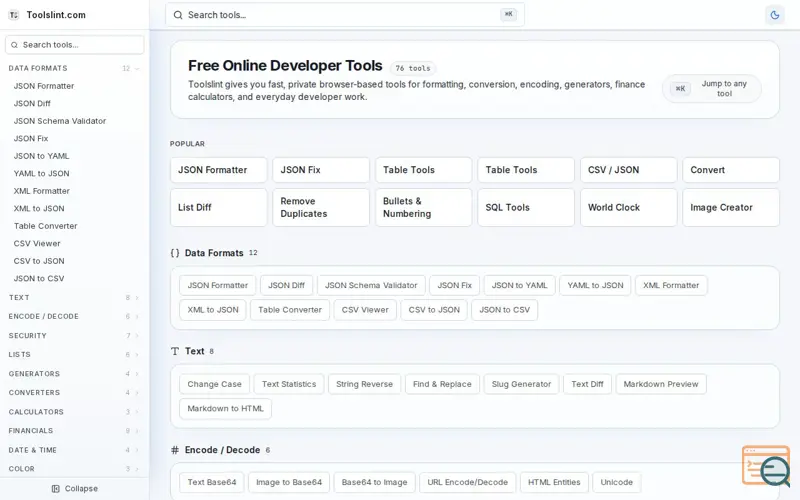Click the Data Formats braces icon heading
Viewport: 800px width, 500px height.
pos(175,253)
